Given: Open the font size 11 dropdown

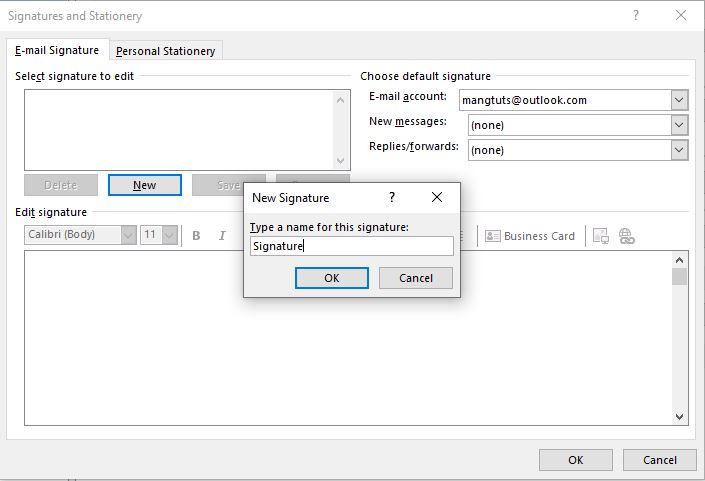Looking at the screenshot, I should click(170, 235).
